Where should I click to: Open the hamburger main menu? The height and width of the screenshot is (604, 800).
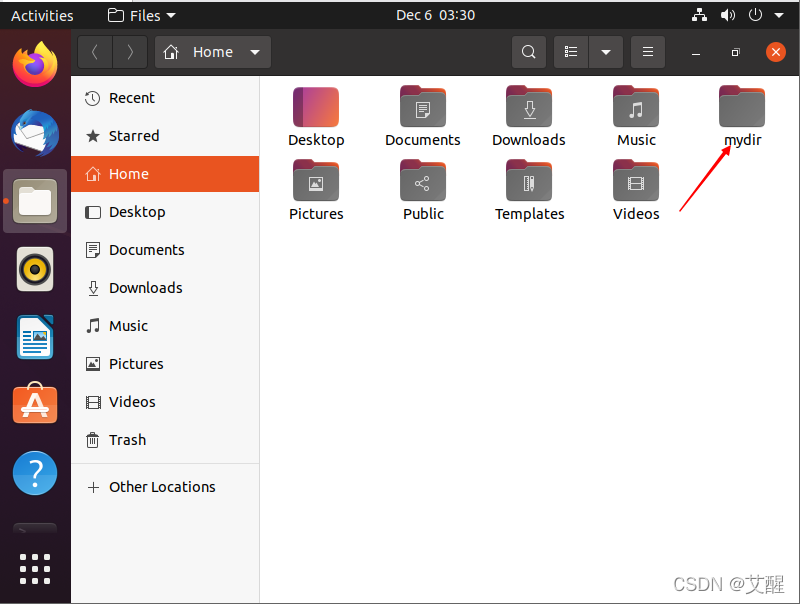click(x=647, y=52)
